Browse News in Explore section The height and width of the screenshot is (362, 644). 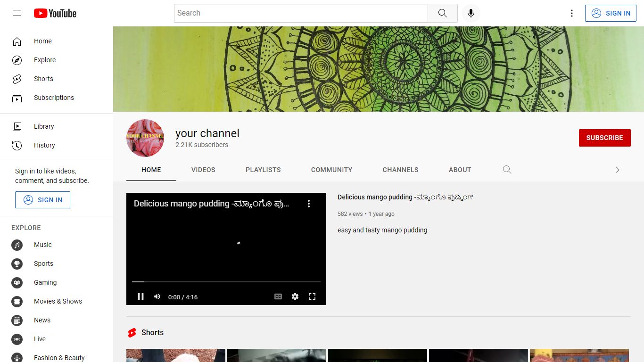[x=57, y=320]
